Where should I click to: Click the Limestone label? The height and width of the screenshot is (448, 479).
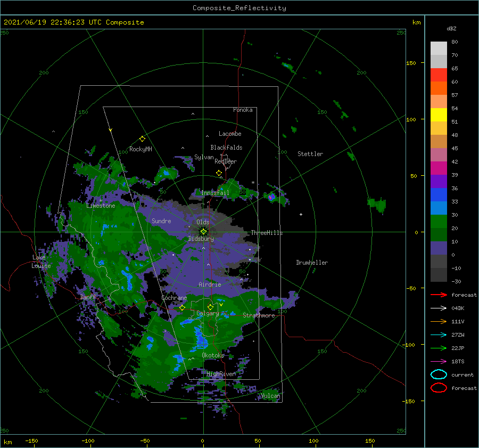click(101, 206)
